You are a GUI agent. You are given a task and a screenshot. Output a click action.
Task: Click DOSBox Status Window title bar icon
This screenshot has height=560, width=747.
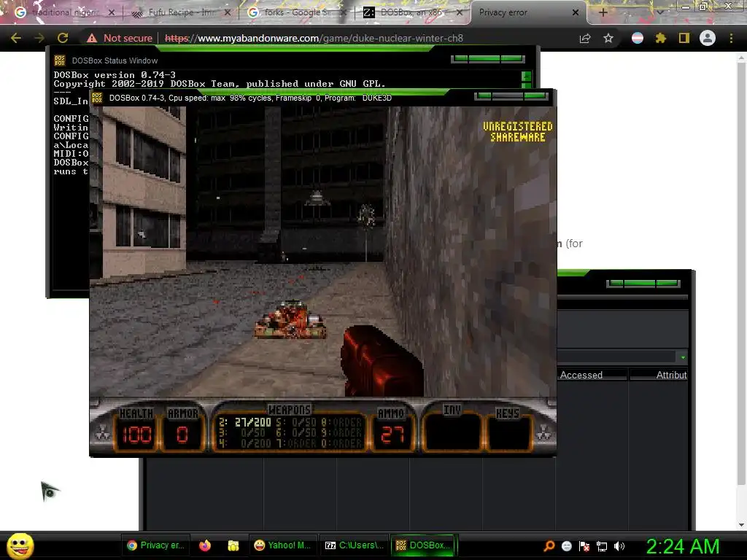60,61
